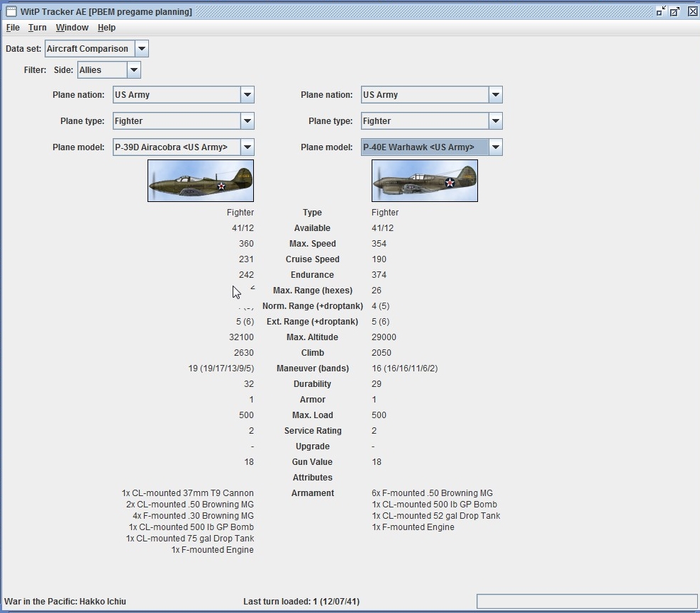Click '1x CL-mounted 52 gal Drop Tank' entry
The image size is (700, 613).
point(435,516)
